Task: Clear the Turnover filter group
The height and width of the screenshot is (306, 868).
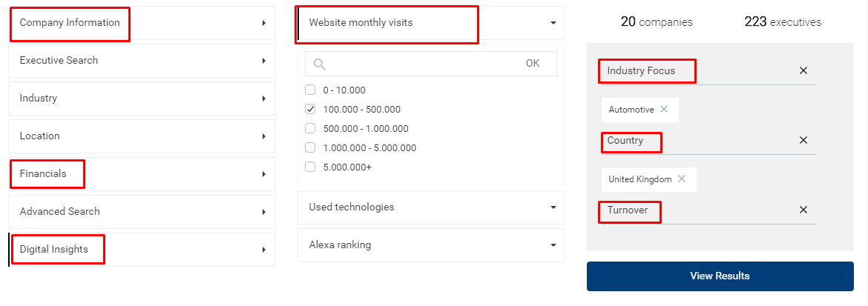Action: tap(803, 210)
